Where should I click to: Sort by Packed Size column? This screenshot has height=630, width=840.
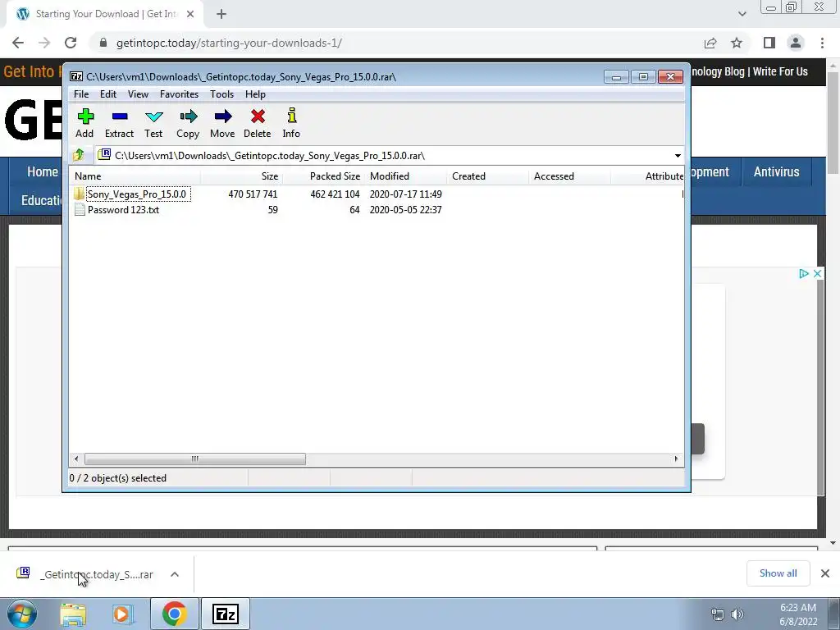coord(323,176)
